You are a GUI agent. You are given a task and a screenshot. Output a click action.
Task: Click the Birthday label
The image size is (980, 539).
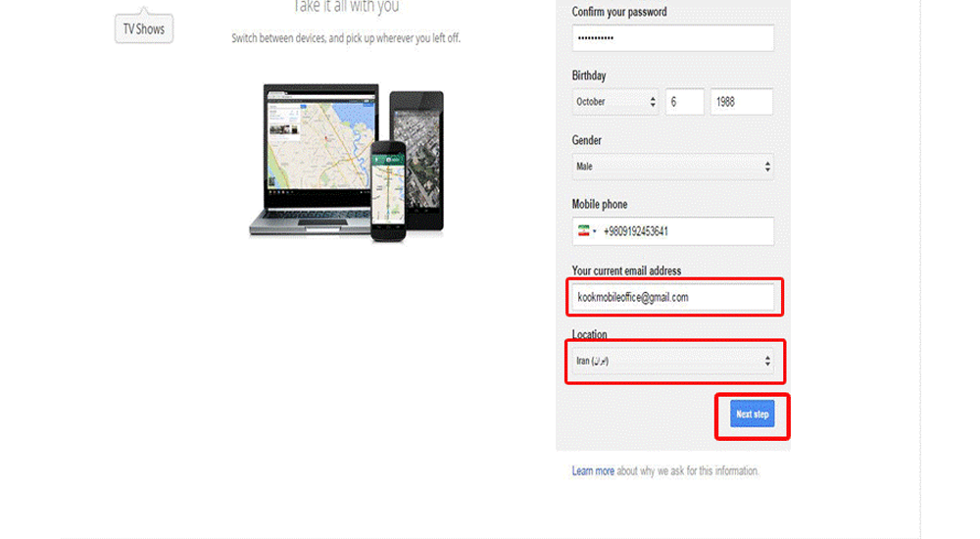click(589, 75)
